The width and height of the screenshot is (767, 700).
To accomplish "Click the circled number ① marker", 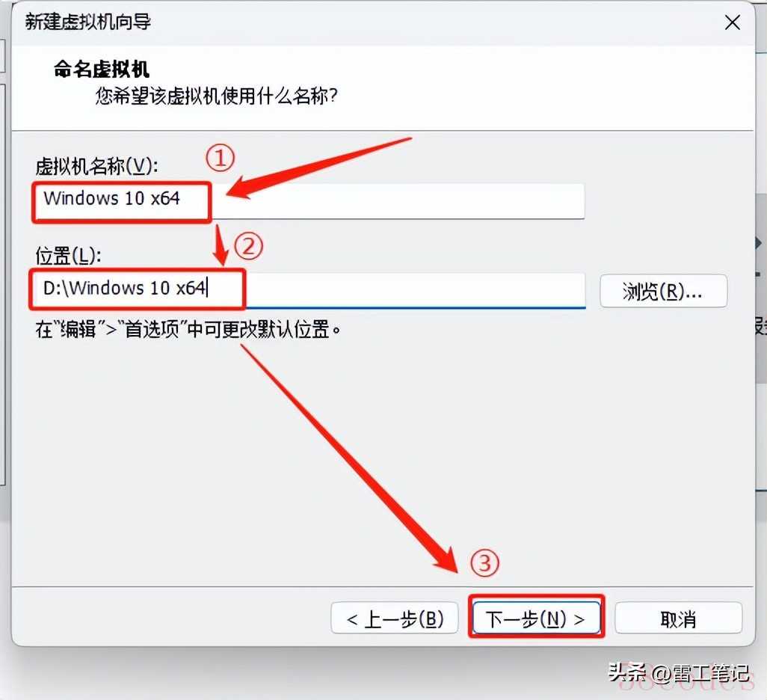I will pos(220,158).
